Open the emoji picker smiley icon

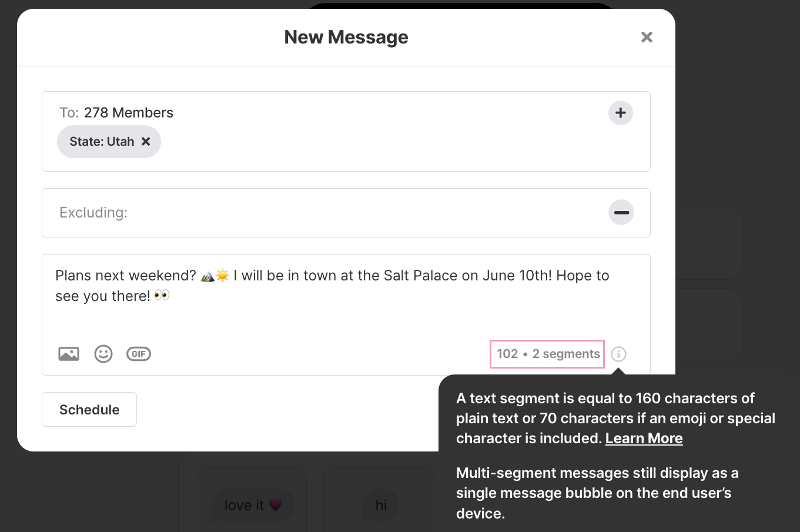103,354
